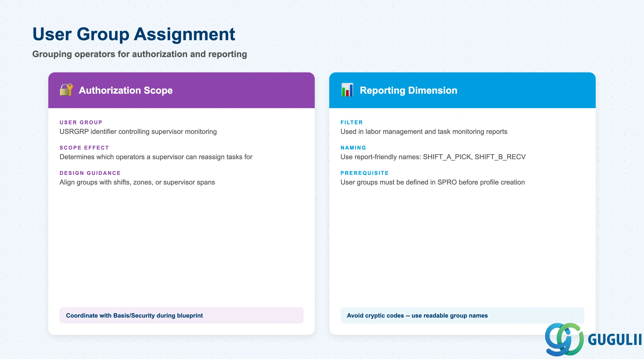The height and width of the screenshot is (359, 644).
Task: Click the Align groups with shifts text
Action: (x=137, y=182)
